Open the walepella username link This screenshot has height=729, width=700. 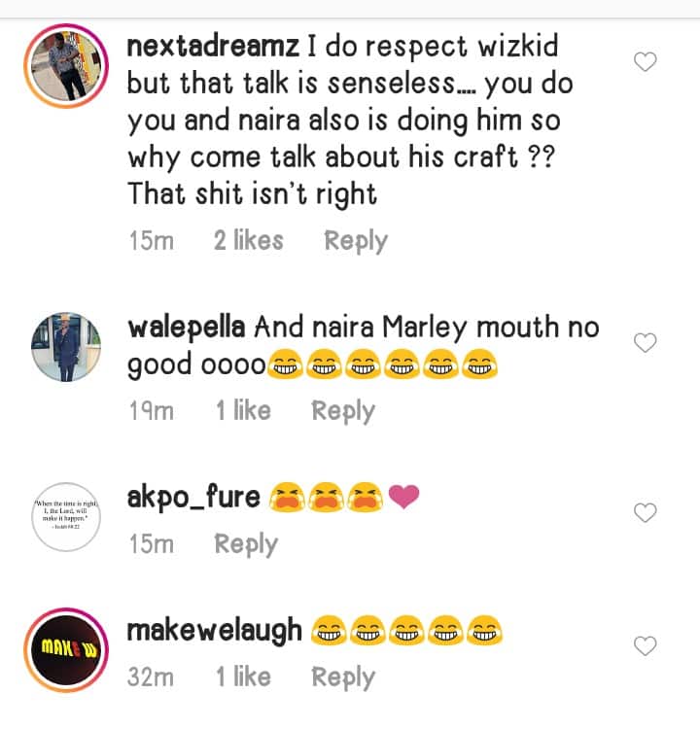pos(187,328)
